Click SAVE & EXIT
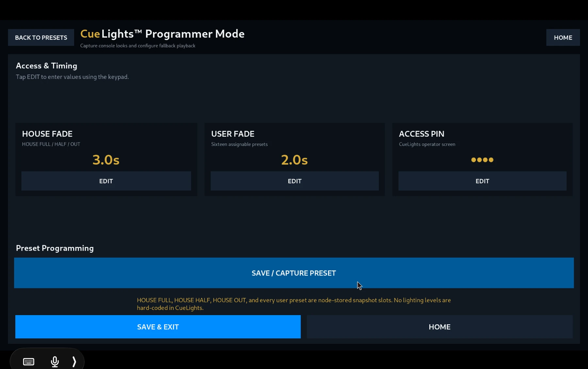588x369 pixels. 158,327
